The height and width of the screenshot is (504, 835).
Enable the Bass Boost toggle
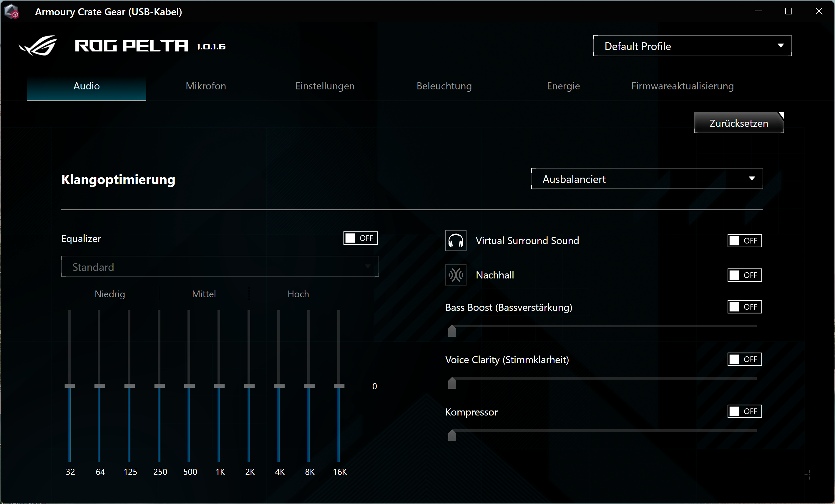745,307
